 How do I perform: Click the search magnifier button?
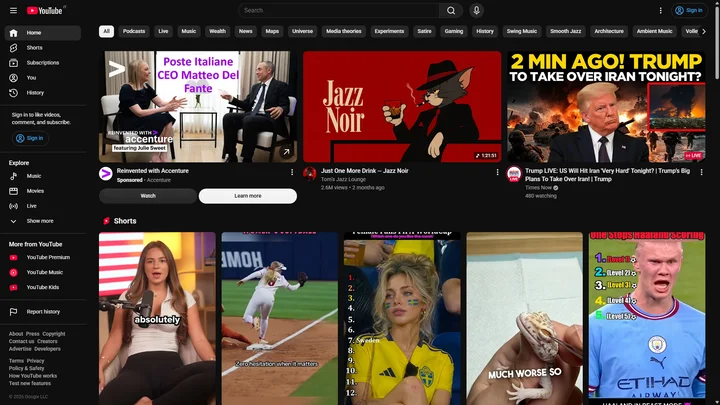[451, 10]
